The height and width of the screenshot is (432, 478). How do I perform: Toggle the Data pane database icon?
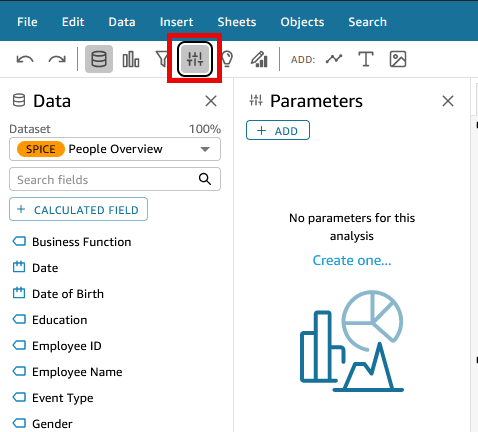(x=99, y=59)
